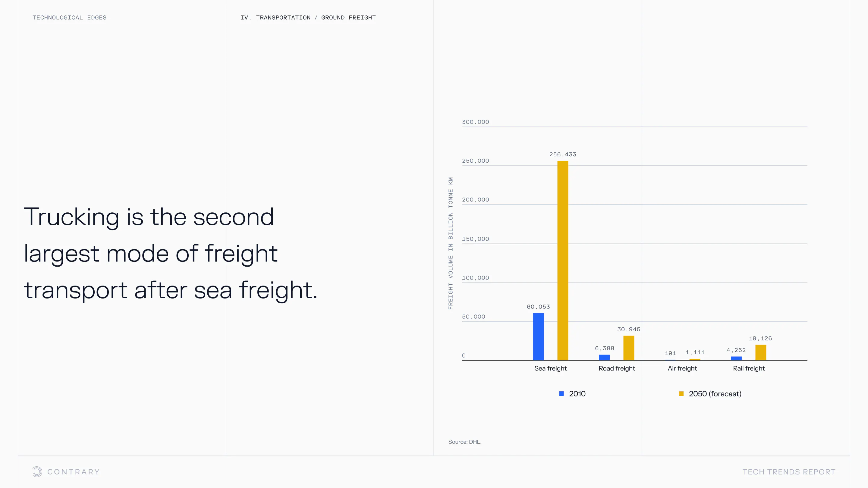
Task: Select the yellow Sea freight 2050 bar
Action: (x=562, y=260)
